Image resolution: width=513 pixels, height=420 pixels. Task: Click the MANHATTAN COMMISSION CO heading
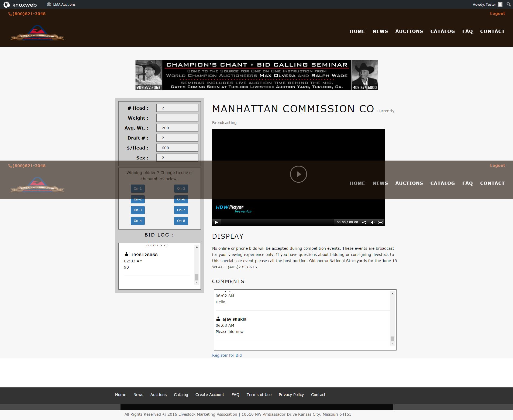[x=293, y=109]
